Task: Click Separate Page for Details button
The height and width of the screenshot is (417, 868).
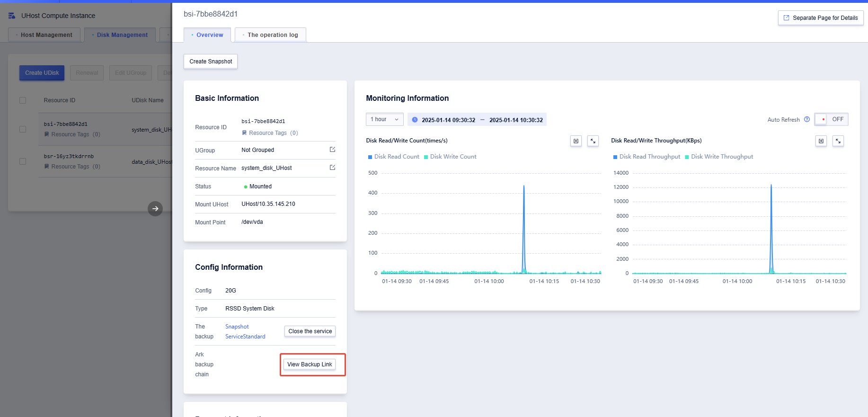Action: click(821, 18)
